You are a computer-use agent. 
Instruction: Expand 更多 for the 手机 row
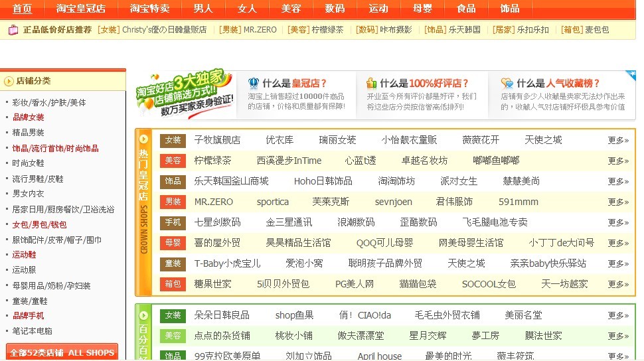(x=618, y=222)
